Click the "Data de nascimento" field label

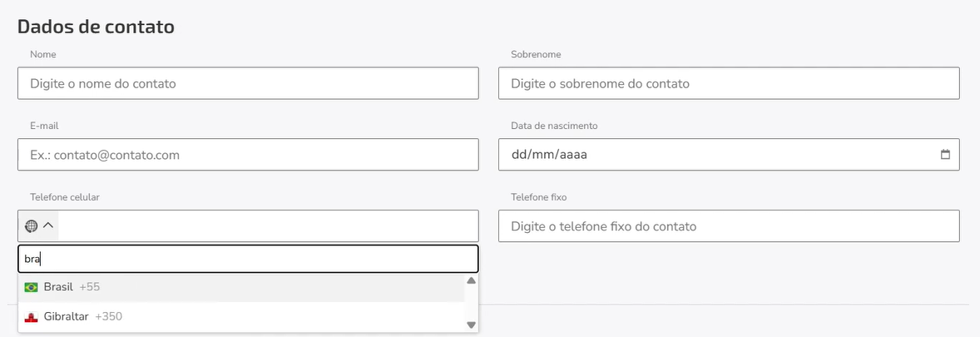tap(554, 126)
